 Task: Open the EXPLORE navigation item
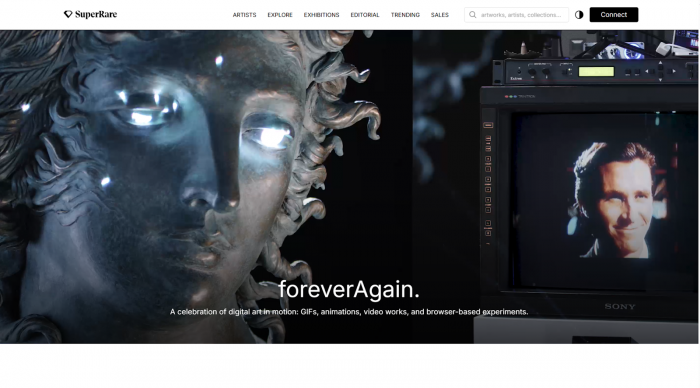(x=280, y=15)
